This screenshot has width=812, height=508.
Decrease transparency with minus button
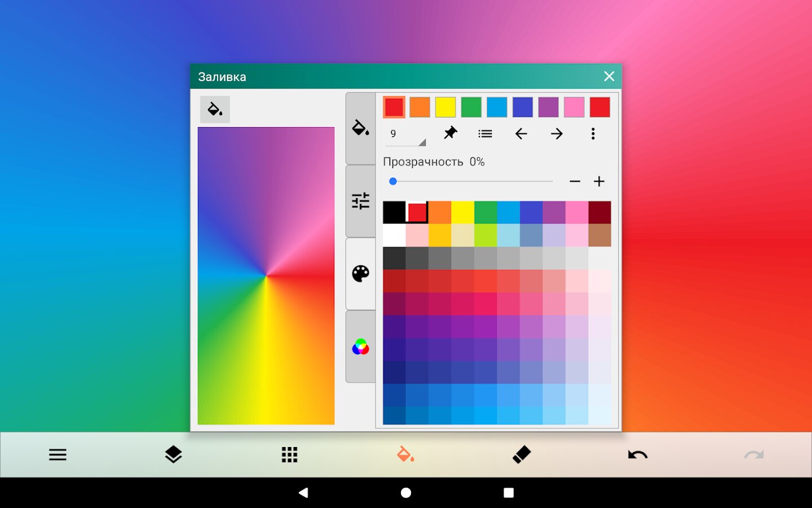(575, 181)
